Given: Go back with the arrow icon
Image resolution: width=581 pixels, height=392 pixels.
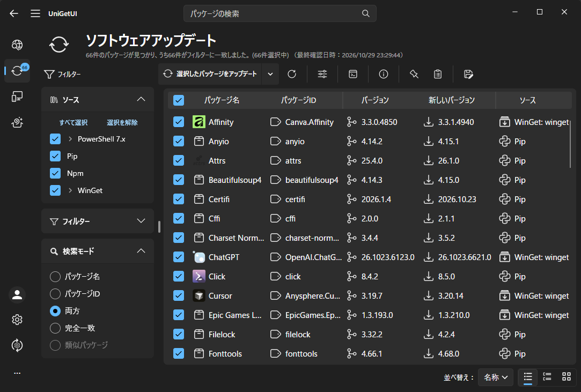Looking at the screenshot, I should point(14,14).
